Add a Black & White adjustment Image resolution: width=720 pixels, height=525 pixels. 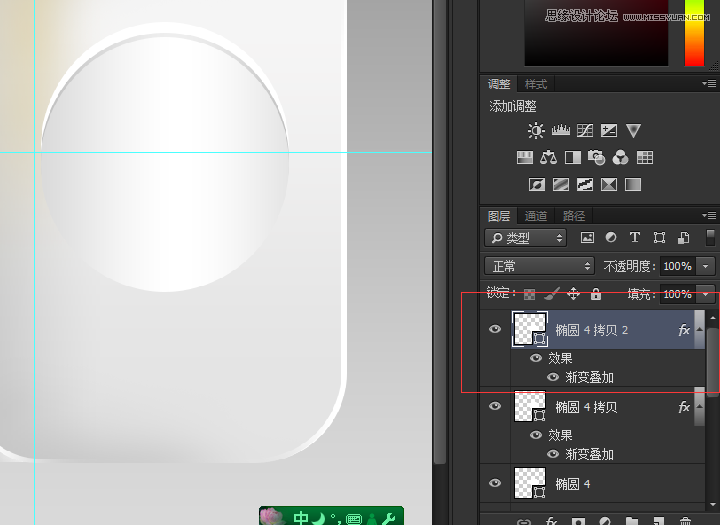tap(573, 158)
